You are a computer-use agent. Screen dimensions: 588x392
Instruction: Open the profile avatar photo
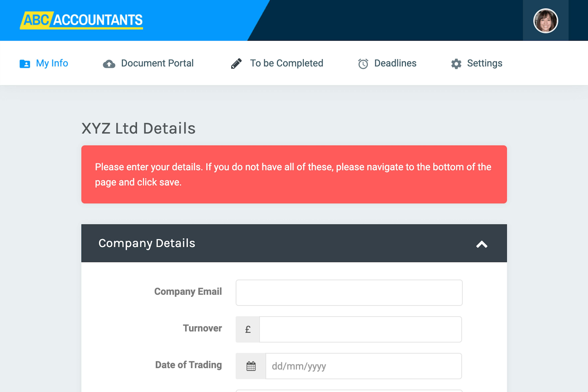click(x=545, y=21)
